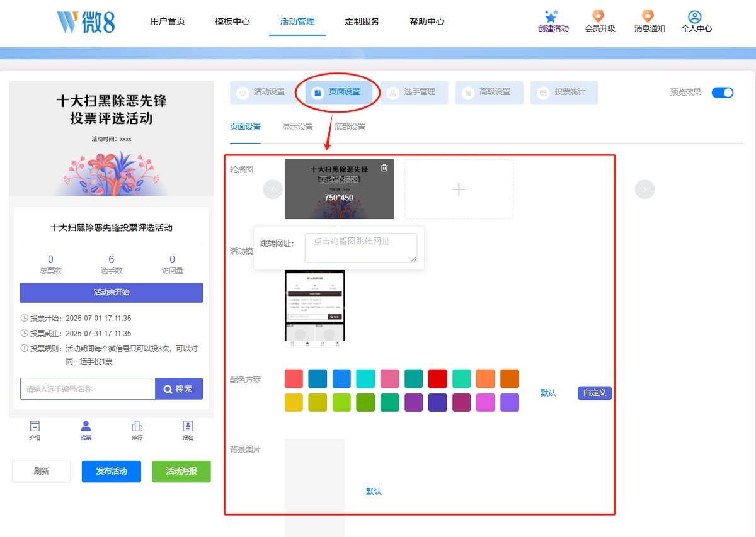The width and height of the screenshot is (756, 537).
Task: Switch to 底部设置 sub-tab
Action: pyautogui.click(x=350, y=127)
